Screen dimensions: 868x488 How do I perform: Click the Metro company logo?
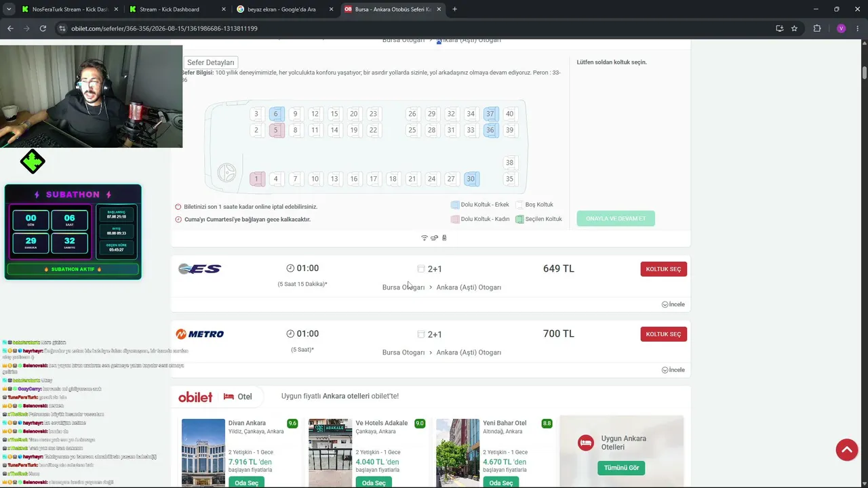(200, 334)
